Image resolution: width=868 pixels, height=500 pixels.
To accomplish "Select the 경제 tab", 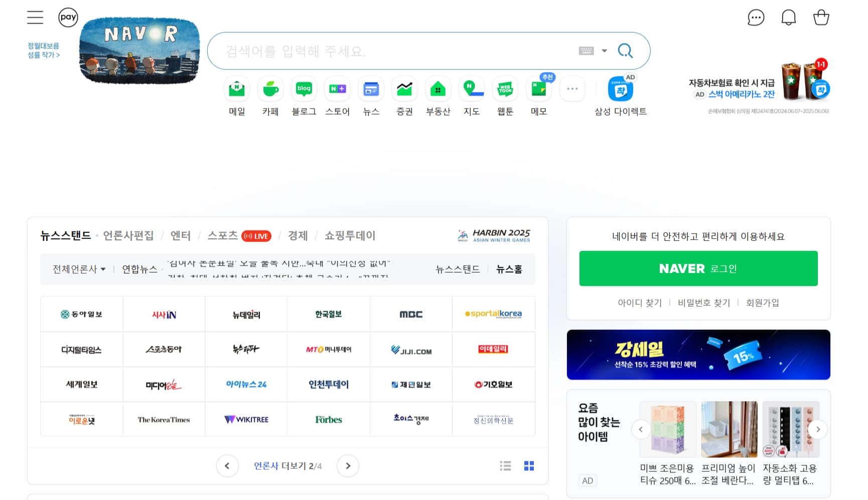I will [298, 235].
